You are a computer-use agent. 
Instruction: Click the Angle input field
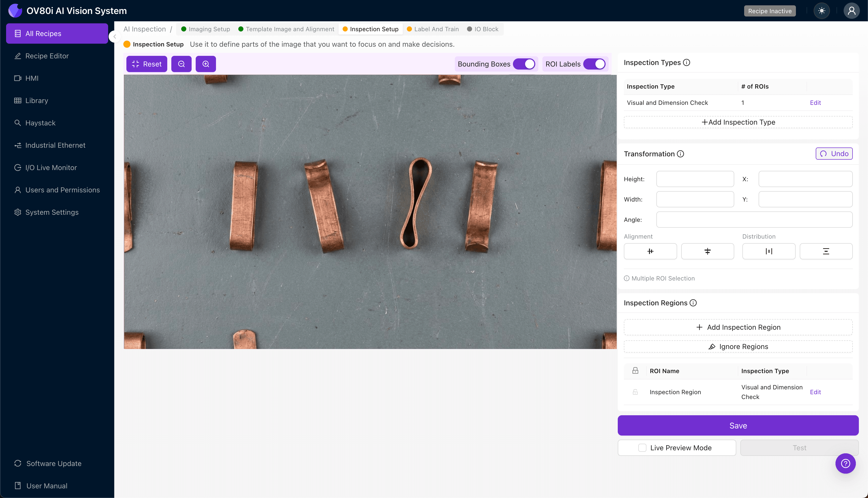tap(754, 220)
